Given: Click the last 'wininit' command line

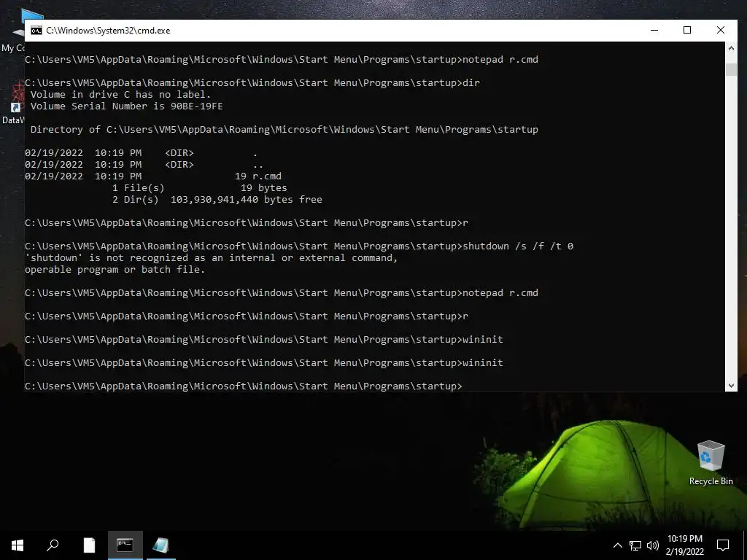Looking at the screenshot, I should pos(264,363).
